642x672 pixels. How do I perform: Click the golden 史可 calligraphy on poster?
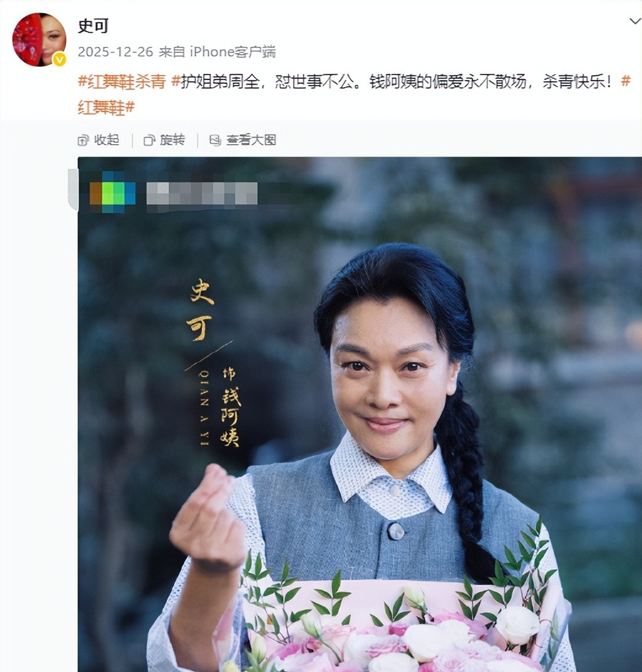point(201,310)
